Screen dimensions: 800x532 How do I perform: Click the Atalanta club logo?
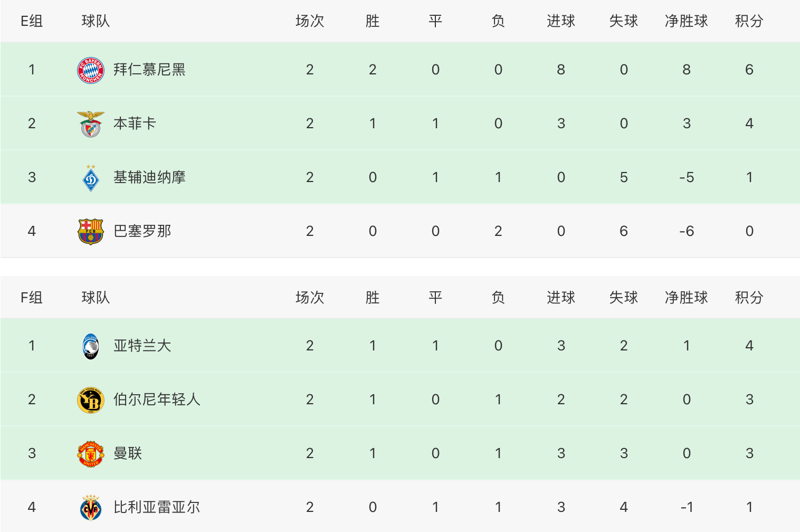pyautogui.click(x=91, y=346)
